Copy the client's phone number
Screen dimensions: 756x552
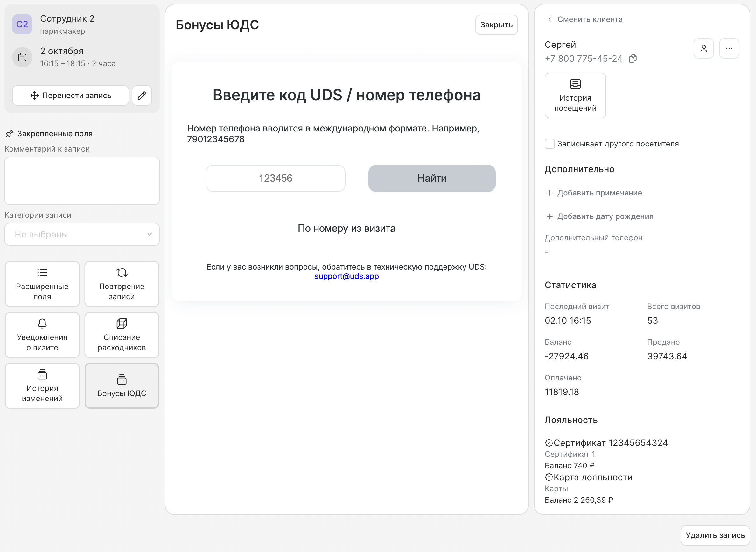633,59
